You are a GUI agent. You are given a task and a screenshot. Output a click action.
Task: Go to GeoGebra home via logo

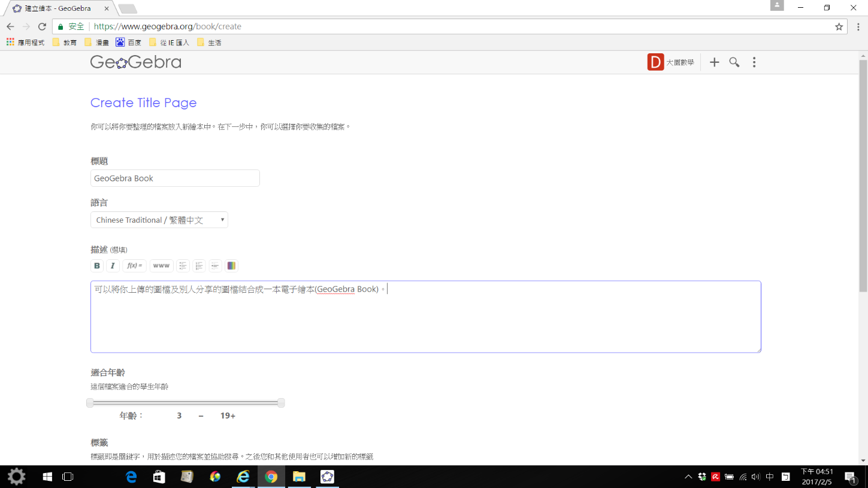click(x=136, y=62)
